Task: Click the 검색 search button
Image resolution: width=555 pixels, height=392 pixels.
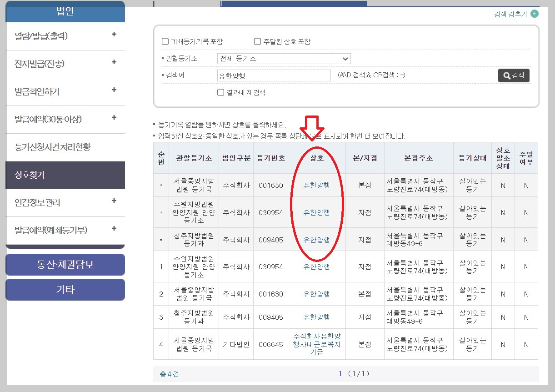Action: tap(514, 75)
